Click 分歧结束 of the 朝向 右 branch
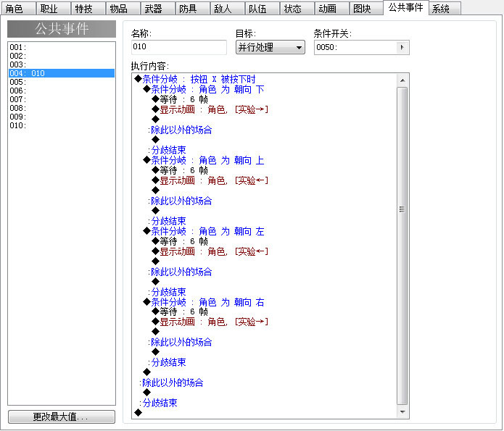The image size is (504, 431). pyautogui.click(x=167, y=362)
